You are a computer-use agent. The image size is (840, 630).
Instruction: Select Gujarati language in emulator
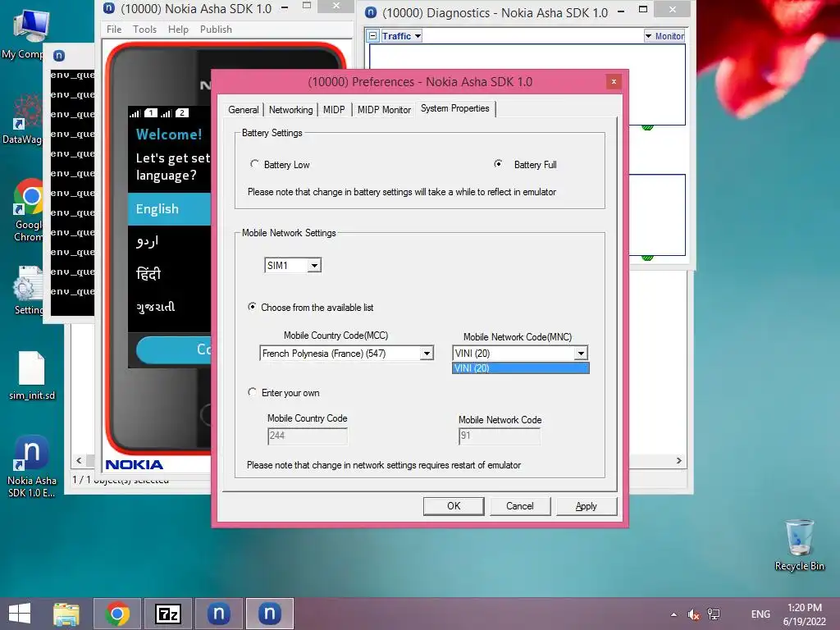coord(169,307)
